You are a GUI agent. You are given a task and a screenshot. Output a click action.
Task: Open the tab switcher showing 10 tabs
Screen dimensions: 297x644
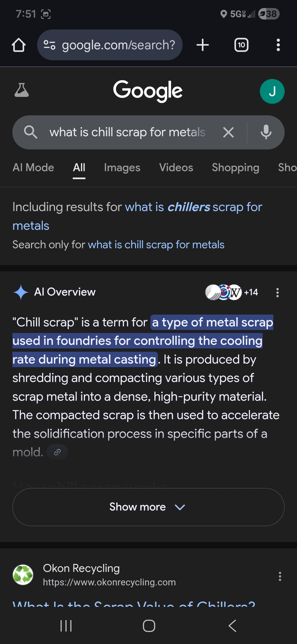[241, 45]
